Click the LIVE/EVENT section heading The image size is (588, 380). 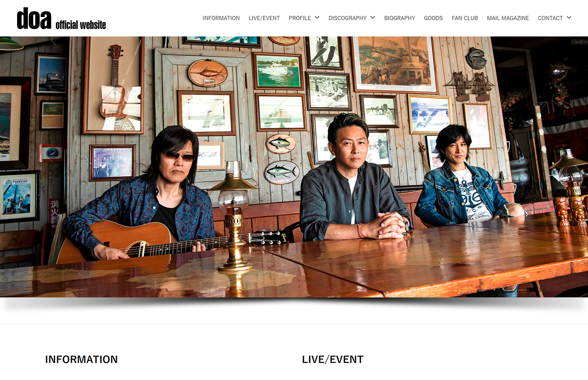coord(333,359)
